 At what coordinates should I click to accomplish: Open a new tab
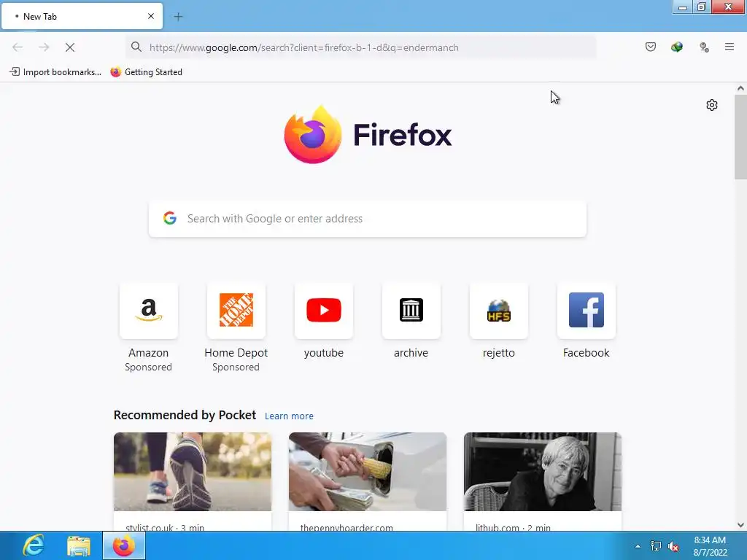click(x=178, y=17)
